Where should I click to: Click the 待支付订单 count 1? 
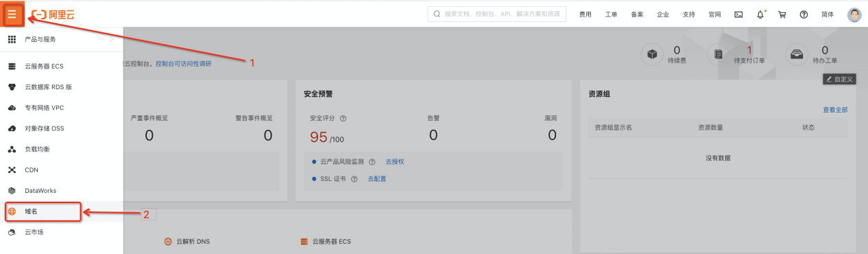point(749,50)
